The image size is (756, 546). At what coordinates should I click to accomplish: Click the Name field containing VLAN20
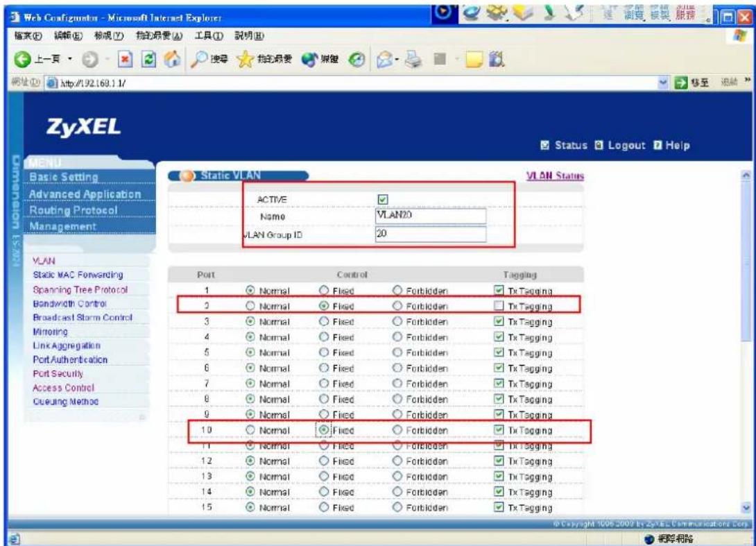(431, 216)
